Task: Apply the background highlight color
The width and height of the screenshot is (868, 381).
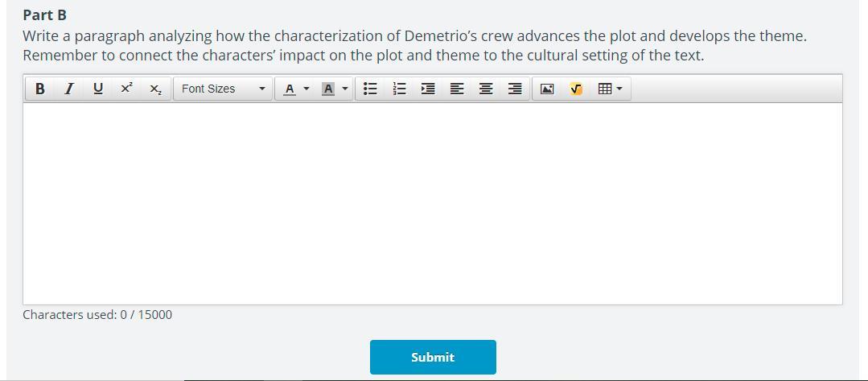Action: pyautogui.click(x=328, y=89)
